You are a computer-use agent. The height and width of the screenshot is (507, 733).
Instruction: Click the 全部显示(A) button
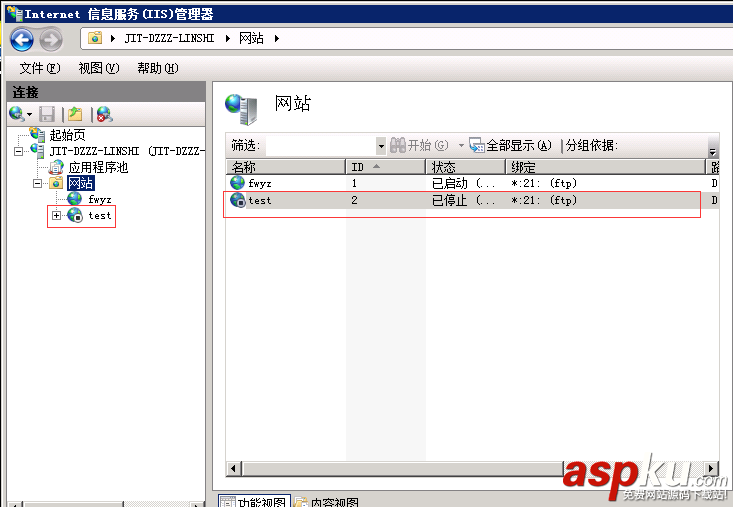pos(510,145)
